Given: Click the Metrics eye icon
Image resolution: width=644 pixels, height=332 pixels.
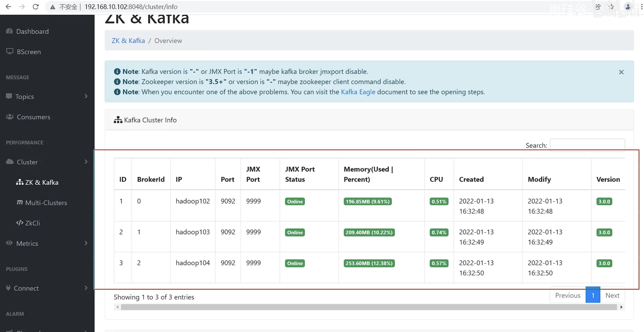Looking at the screenshot, I should [9, 243].
